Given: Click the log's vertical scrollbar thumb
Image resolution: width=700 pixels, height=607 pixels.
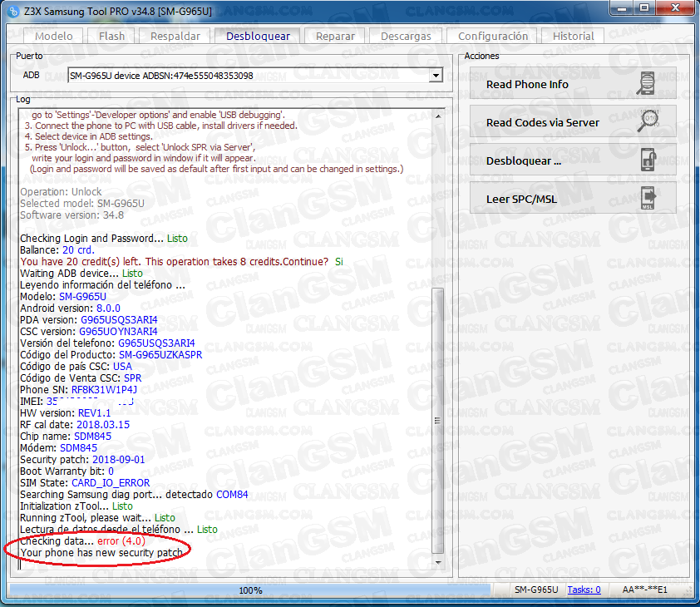Looking at the screenshot, I should click(x=439, y=416).
